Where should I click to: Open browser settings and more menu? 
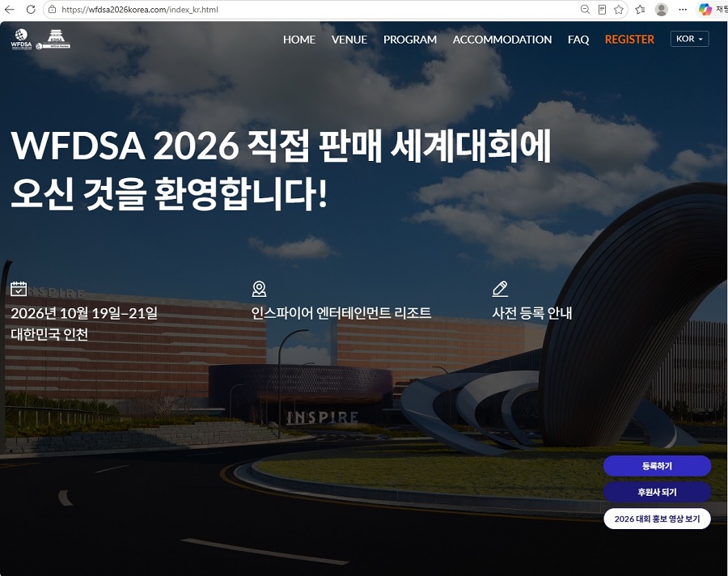point(683,9)
